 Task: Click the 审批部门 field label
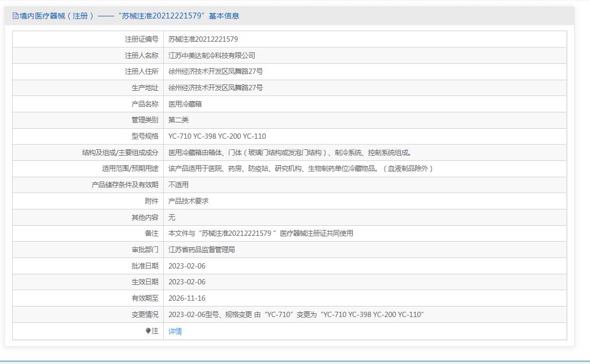click(145, 250)
